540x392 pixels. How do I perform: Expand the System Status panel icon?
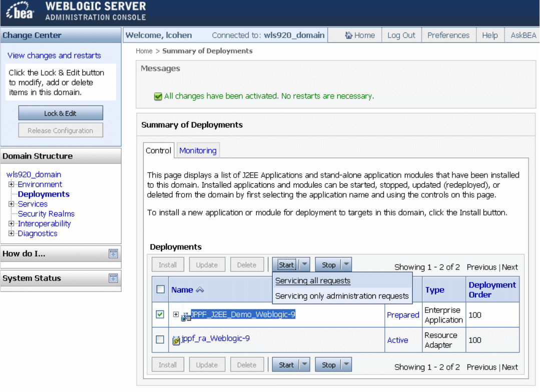113,278
